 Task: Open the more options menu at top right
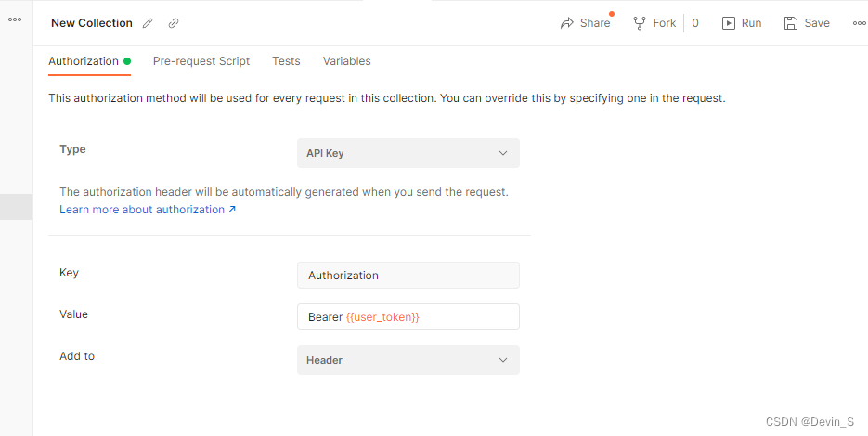click(x=859, y=23)
